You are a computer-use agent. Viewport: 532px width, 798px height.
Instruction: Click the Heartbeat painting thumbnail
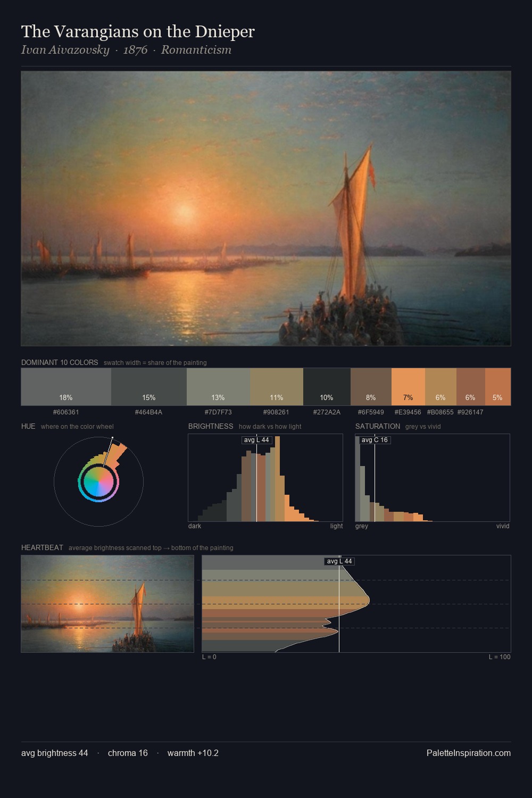point(107,604)
